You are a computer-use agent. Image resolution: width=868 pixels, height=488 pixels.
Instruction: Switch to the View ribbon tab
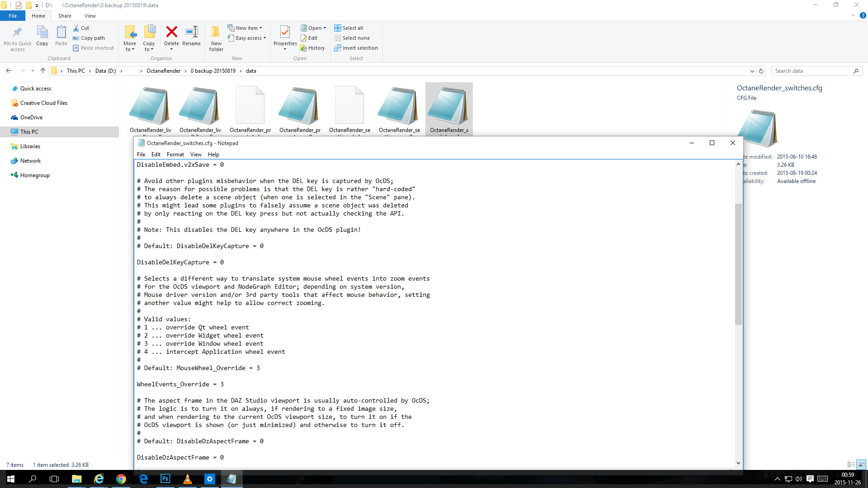[x=90, y=16]
